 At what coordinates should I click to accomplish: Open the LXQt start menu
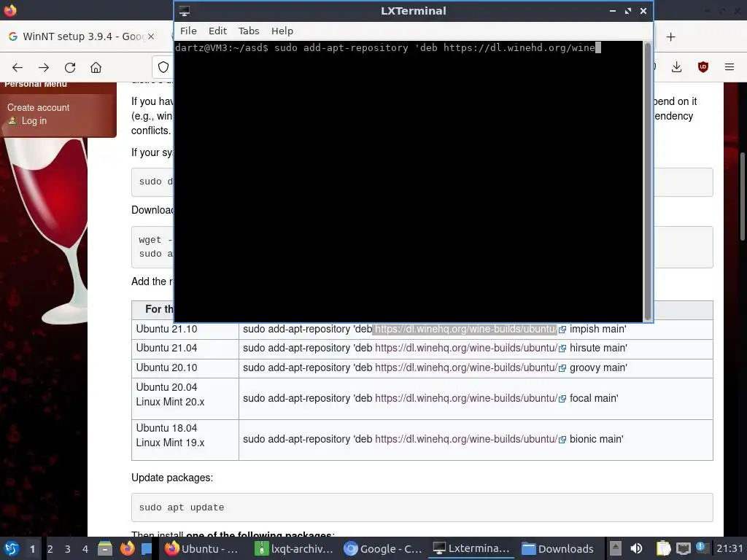pyautogui.click(x=12, y=548)
